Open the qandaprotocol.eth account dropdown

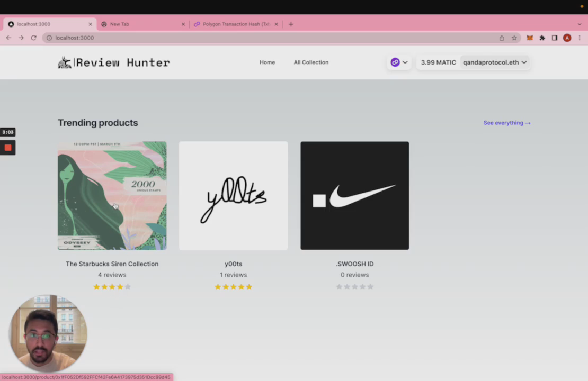point(495,62)
